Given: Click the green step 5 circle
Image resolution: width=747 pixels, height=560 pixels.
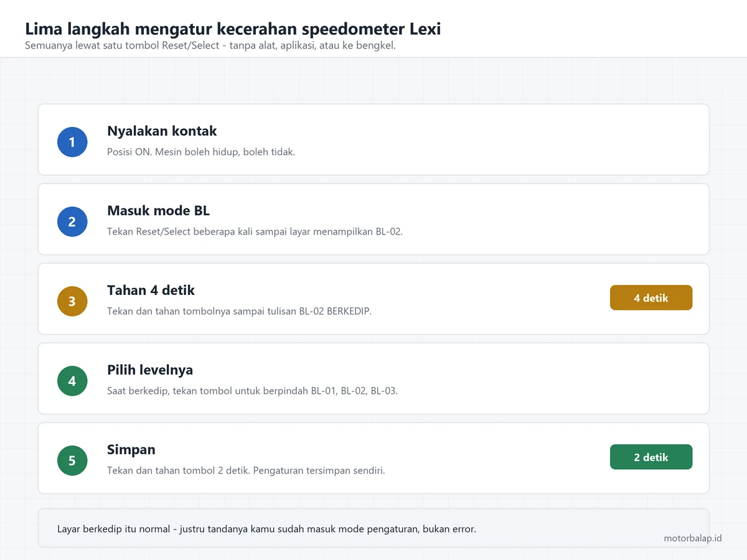Looking at the screenshot, I should [x=72, y=460].
